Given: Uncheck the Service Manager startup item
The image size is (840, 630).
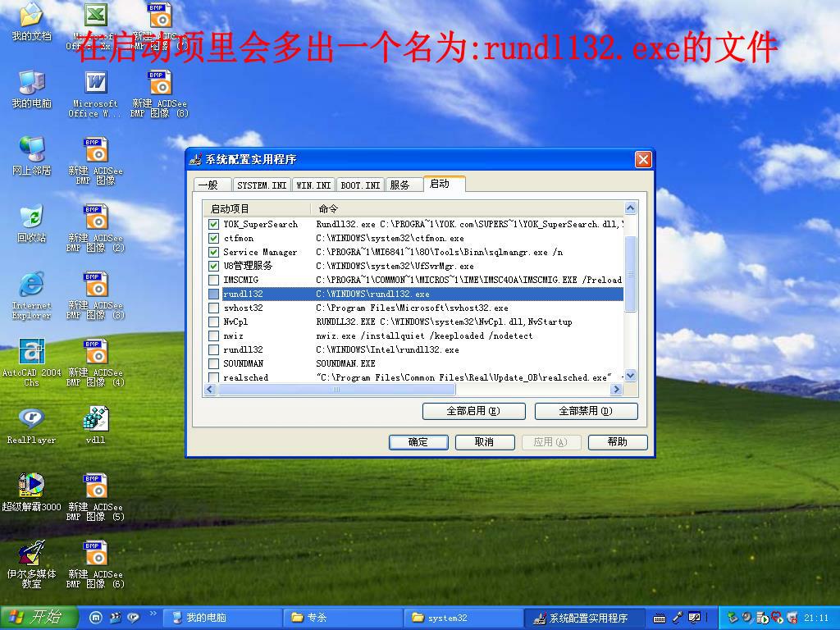Looking at the screenshot, I should (214, 252).
